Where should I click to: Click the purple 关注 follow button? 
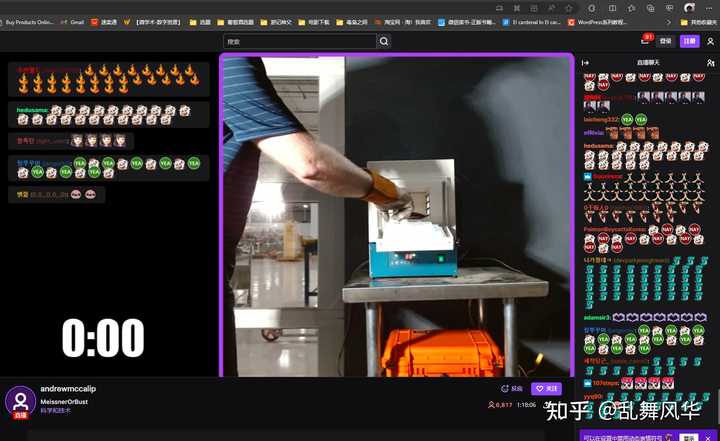pyautogui.click(x=546, y=389)
